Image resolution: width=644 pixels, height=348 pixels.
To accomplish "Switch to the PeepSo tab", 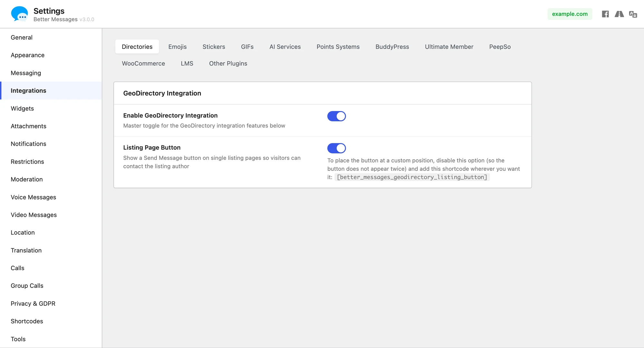I will pyautogui.click(x=500, y=47).
